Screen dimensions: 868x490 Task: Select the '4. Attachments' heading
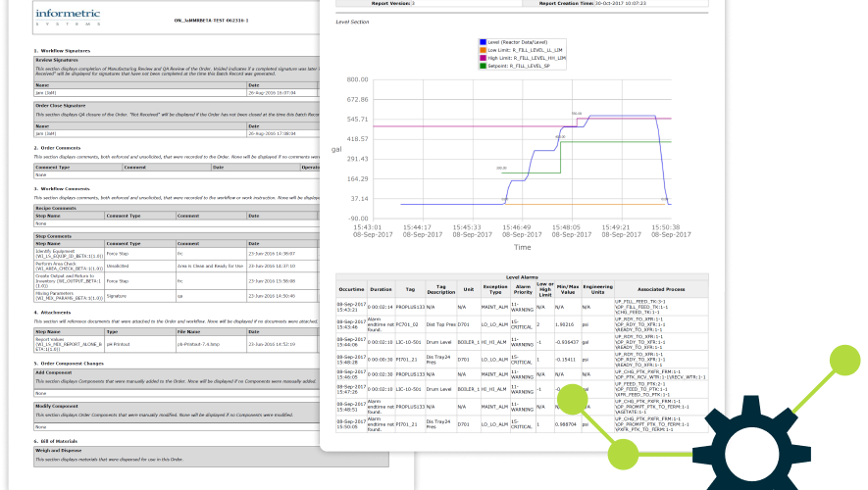click(52, 313)
